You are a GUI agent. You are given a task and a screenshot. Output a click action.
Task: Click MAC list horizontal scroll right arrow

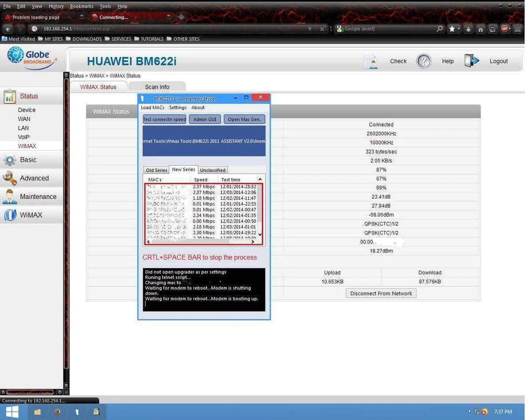click(253, 242)
